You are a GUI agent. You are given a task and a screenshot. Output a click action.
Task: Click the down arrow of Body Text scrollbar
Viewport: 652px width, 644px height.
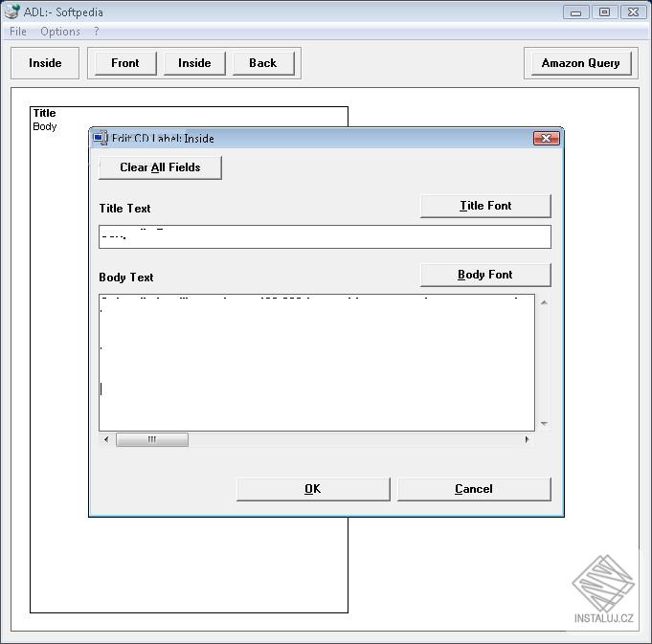pos(544,424)
